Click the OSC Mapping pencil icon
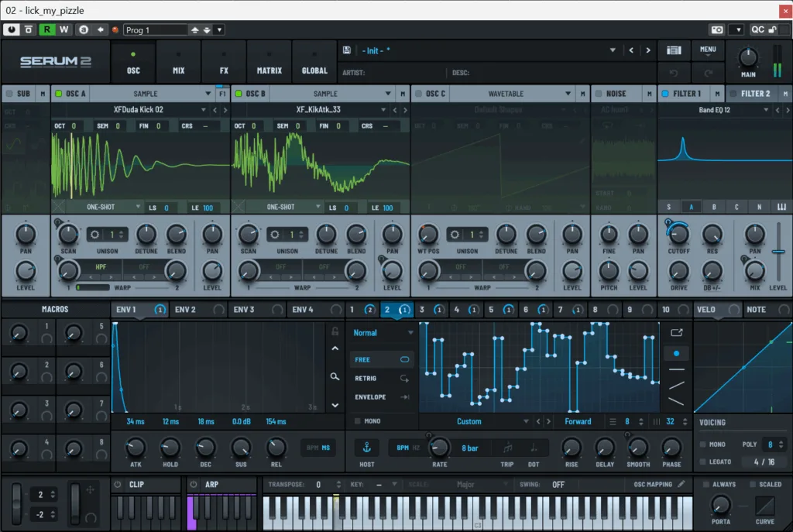The image size is (793, 532). 681,484
